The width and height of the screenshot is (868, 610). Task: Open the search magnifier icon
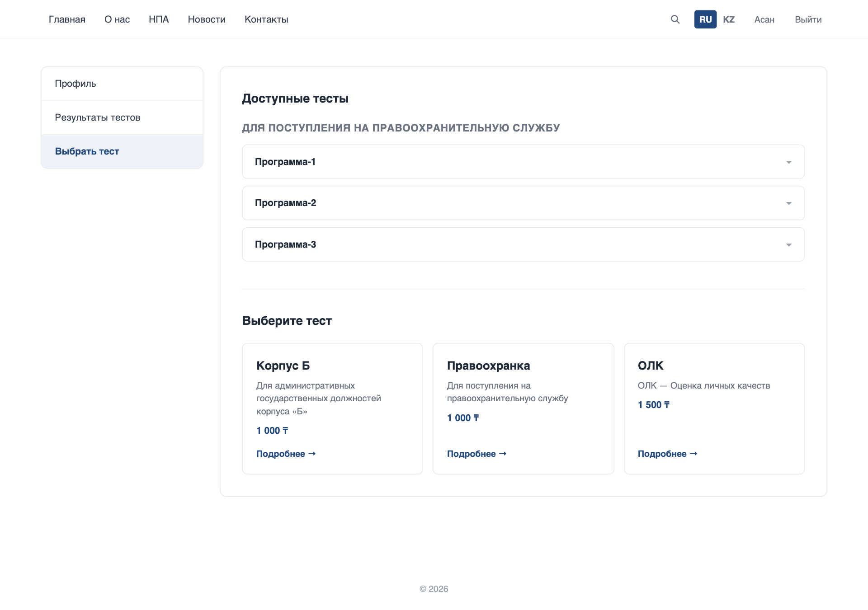click(675, 19)
